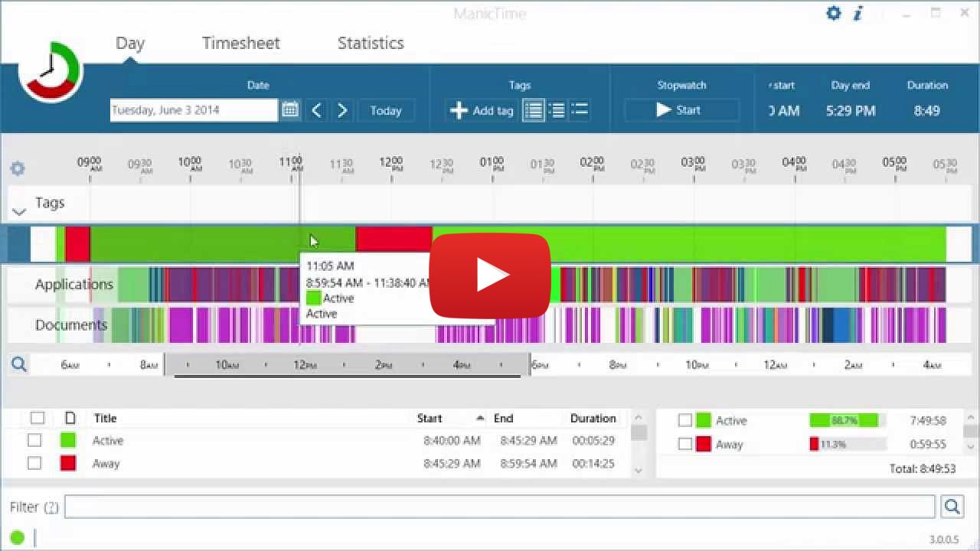Click the timeline zoom magnifier icon
The image size is (980, 551).
[19, 364]
